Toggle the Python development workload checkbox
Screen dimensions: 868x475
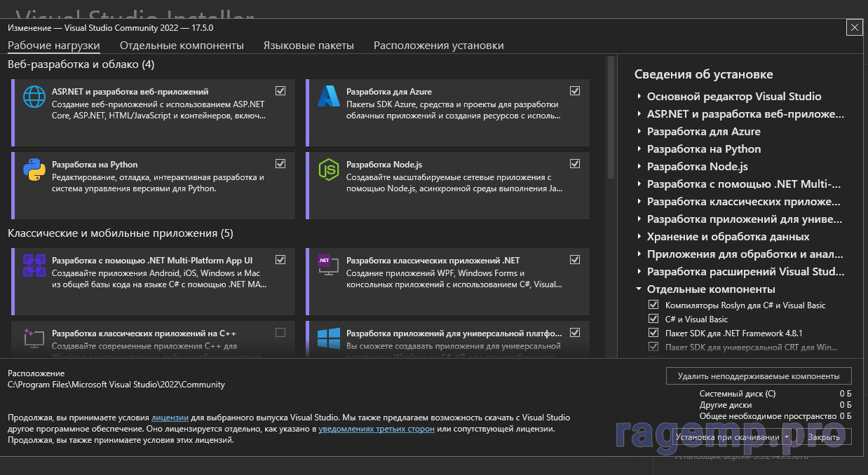coord(280,163)
